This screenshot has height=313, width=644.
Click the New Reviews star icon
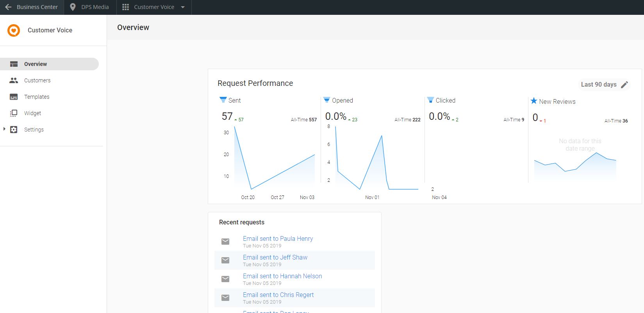point(534,101)
